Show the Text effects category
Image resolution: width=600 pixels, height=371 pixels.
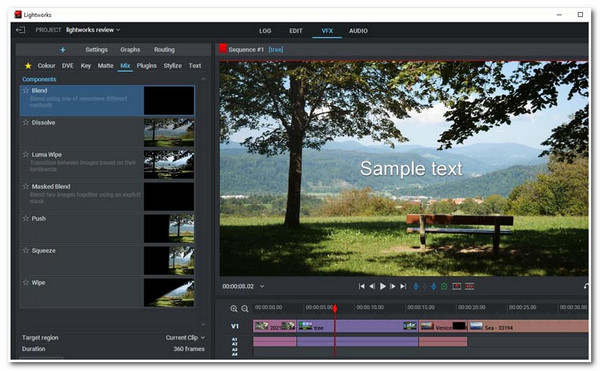pos(195,66)
